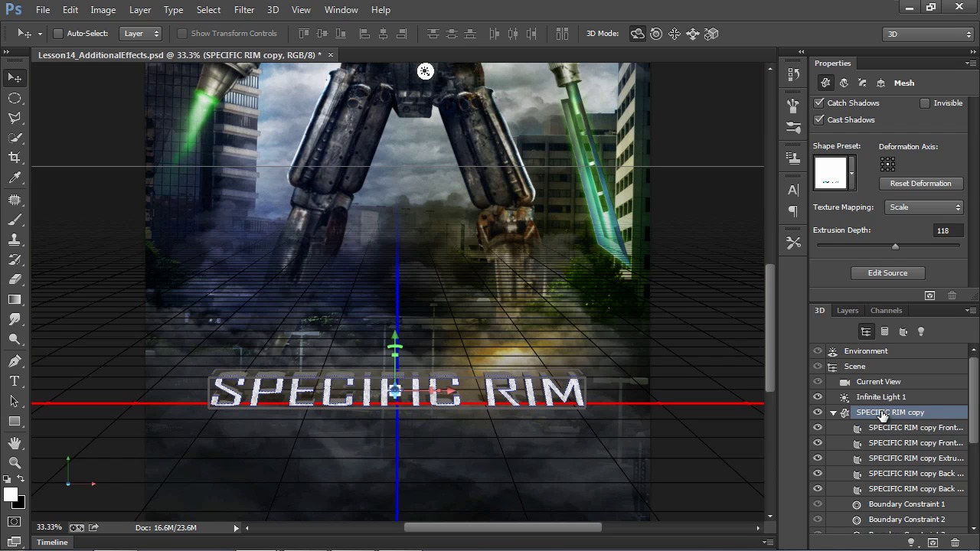Select the Crop tool
The width and height of the screenshot is (980, 551).
(x=15, y=158)
